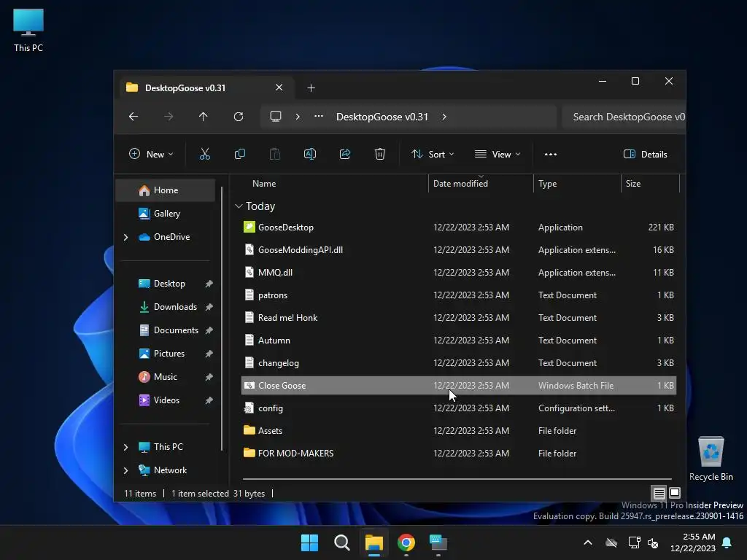The image size is (747, 560).
Task: Click chevron after DesktopGoose v0.31 in address bar
Action: tap(444, 117)
